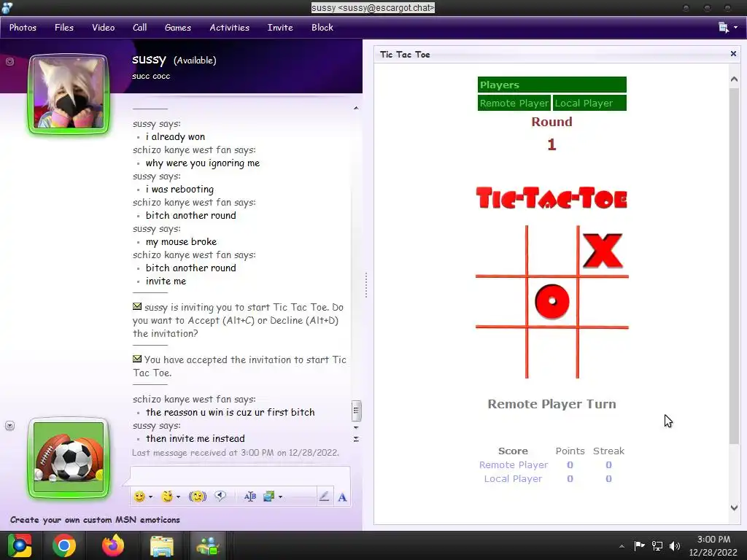The width and height of the screenshot is (747, 560).
Task: Open the change font AB icon
Action: (x=249, y=497)
